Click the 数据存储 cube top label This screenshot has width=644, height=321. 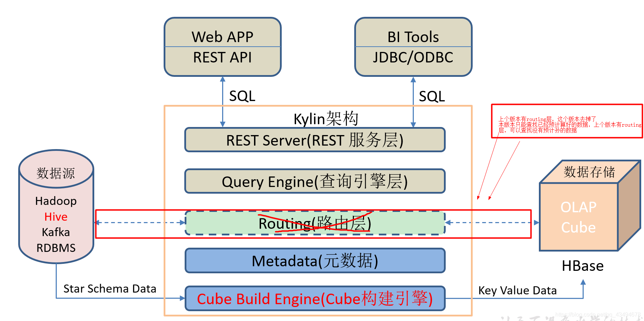(589, 172)
